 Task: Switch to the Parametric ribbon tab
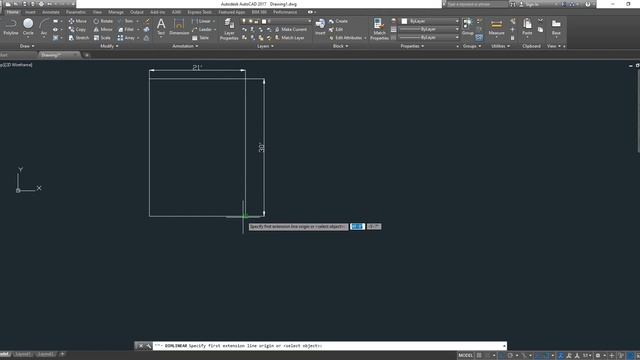point(76,12)
